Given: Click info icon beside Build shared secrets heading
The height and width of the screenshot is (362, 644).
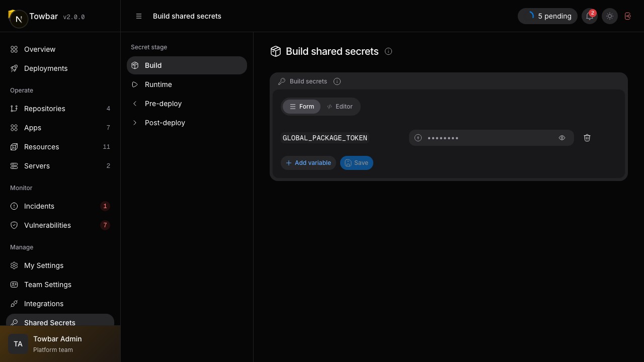Looking at the screenshot, I should (x=388, y=51).
